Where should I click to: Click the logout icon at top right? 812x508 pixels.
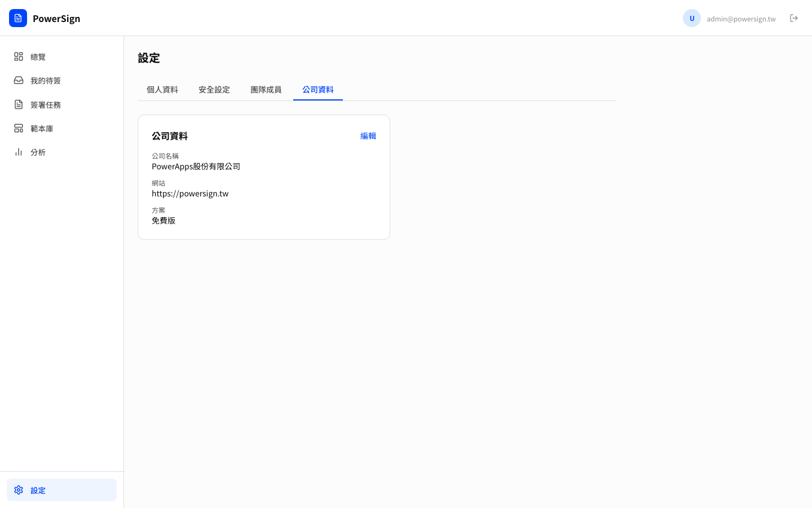coord(794,18)
